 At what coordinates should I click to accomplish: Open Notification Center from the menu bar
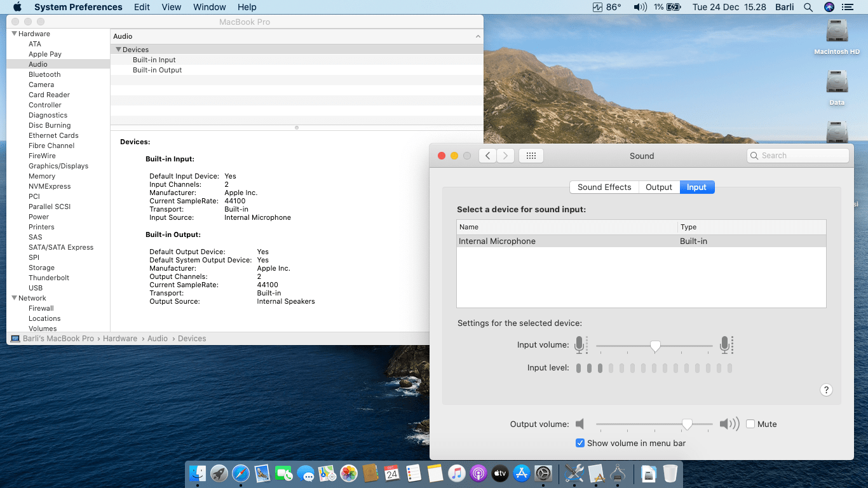847,7
